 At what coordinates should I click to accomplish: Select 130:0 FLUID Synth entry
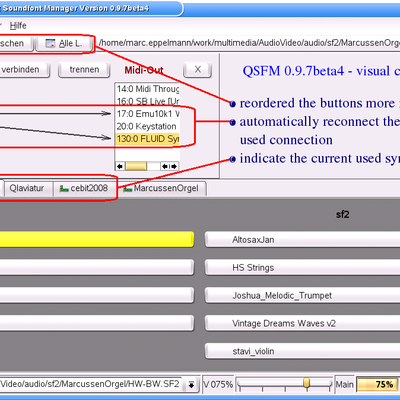point(147,139)
